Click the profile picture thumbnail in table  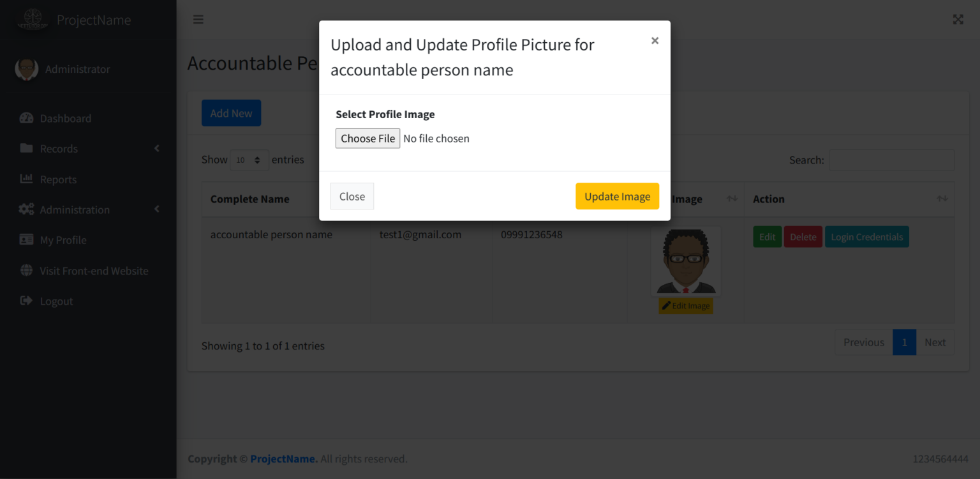pos(686,261)
